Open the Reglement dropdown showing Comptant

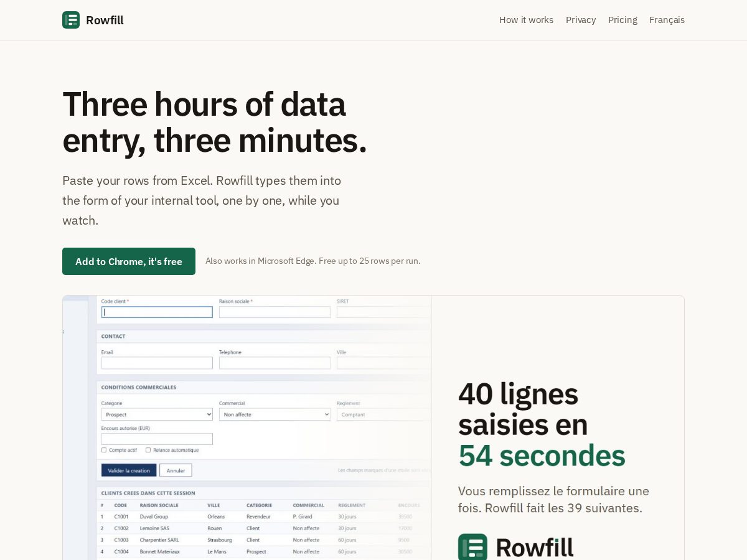(384, 414)
